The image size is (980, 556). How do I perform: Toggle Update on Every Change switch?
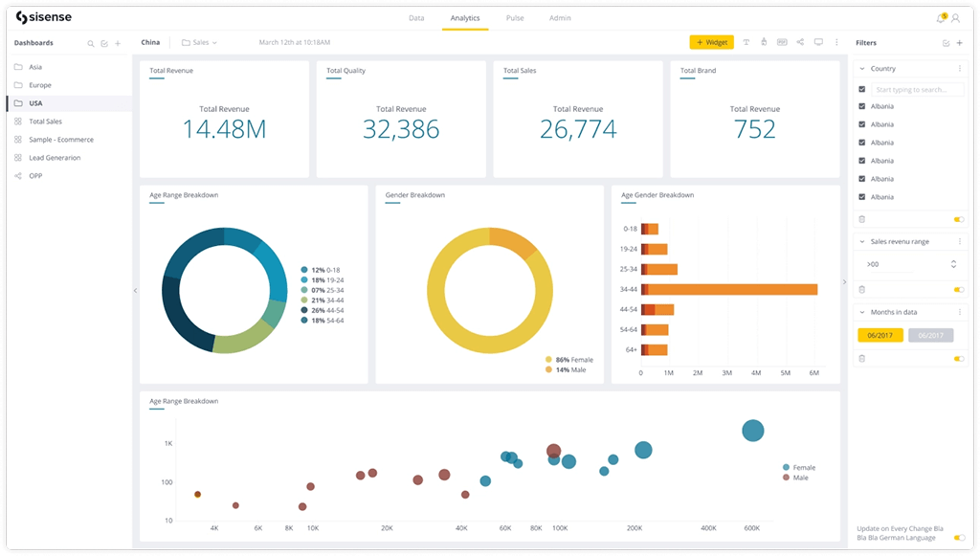(959, 538)
